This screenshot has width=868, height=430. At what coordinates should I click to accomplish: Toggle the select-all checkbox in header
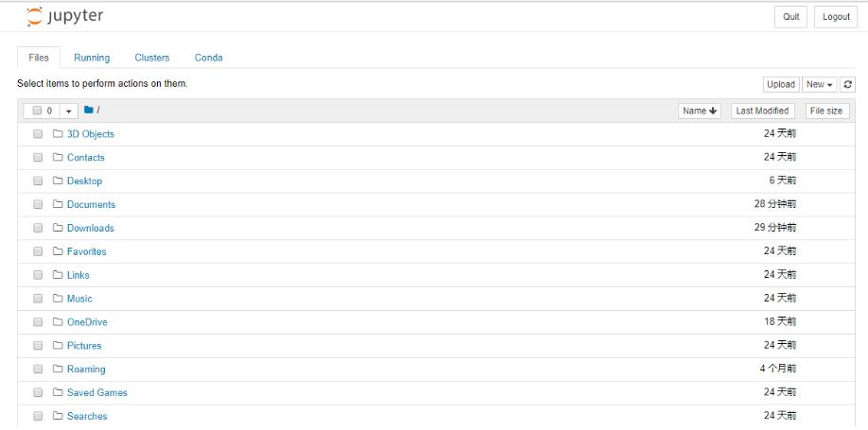37,111
